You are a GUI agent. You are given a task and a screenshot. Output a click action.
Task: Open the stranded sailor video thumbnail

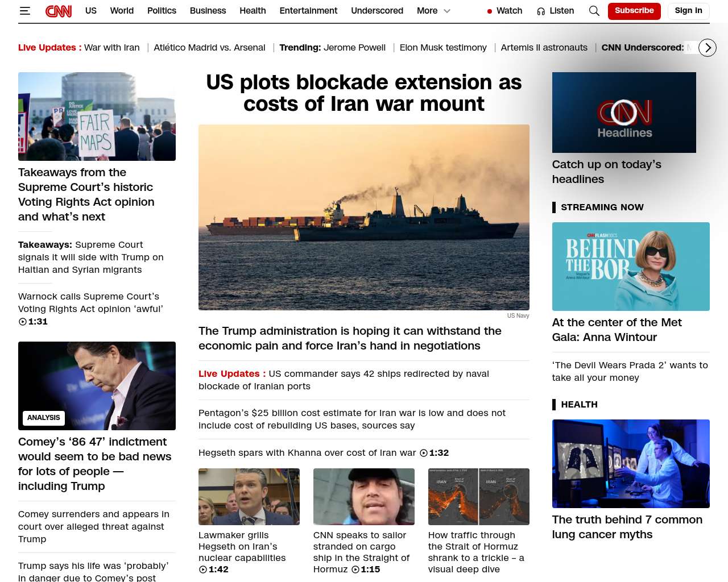(364, 497)
